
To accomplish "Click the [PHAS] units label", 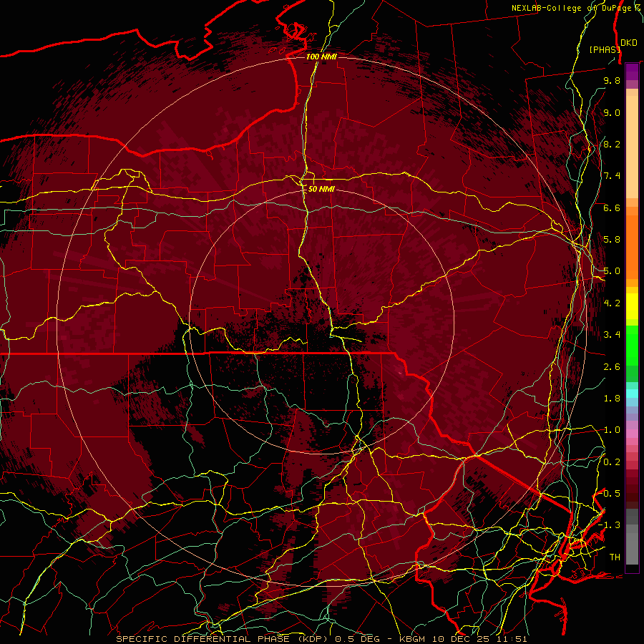I will [x=605, y=49].
